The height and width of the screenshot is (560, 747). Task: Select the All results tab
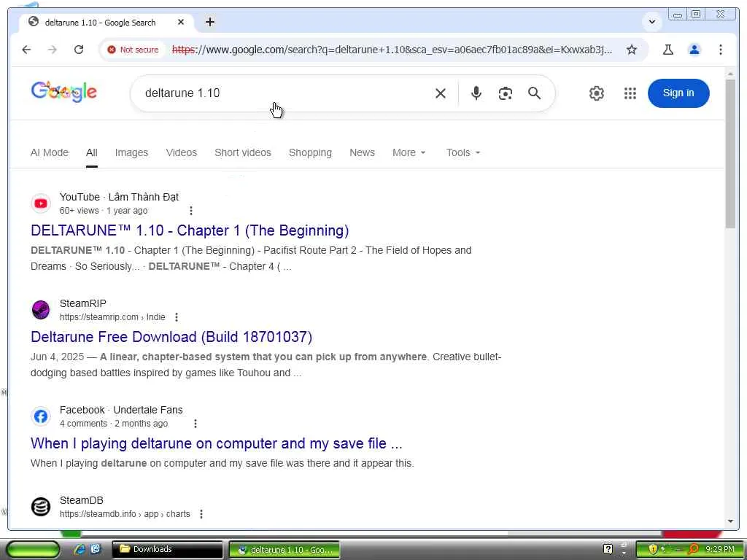[x=91, y=152]
